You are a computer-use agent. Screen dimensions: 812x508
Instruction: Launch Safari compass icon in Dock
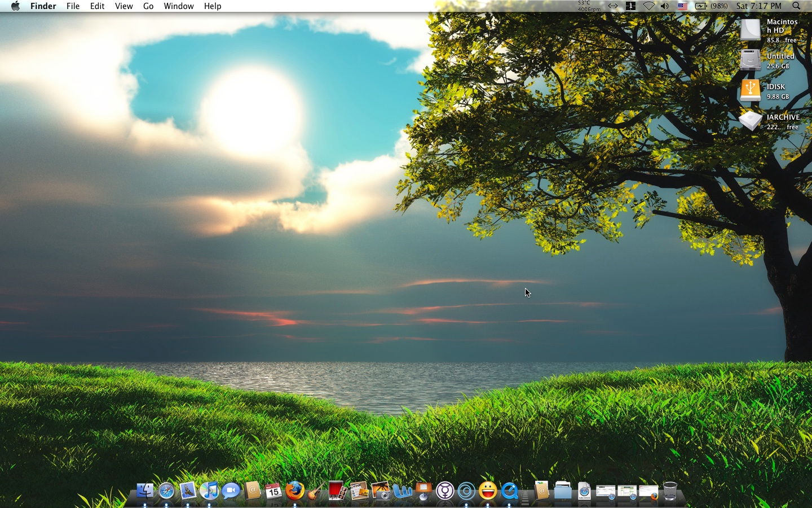point(166,491)
